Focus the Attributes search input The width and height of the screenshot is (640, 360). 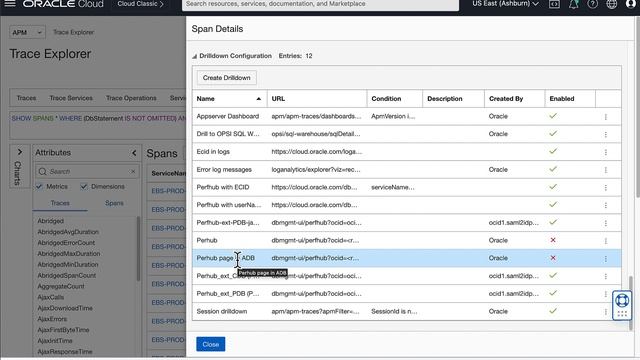(87, 171)
